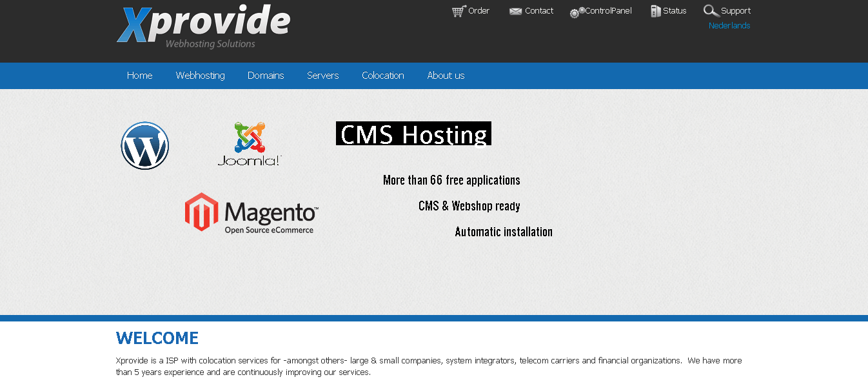Open the Contact link
868x386 pixels.
[539, 11]
